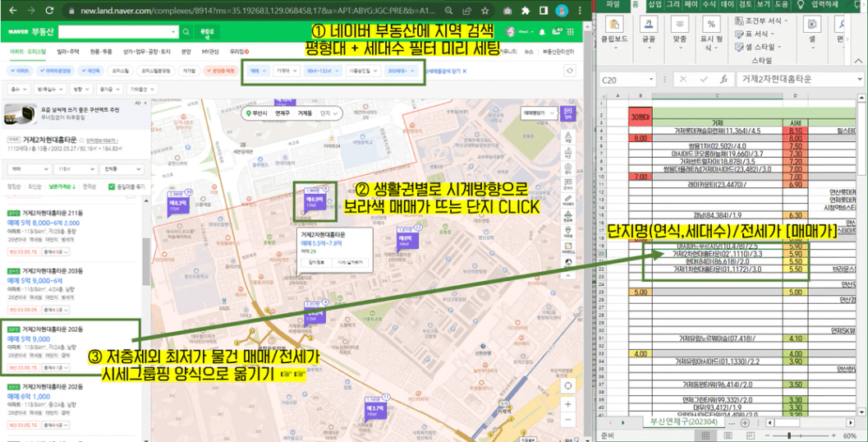
Task: Open the 99㎡~132㎡ area dropdown
Action: tap(322, 71)
